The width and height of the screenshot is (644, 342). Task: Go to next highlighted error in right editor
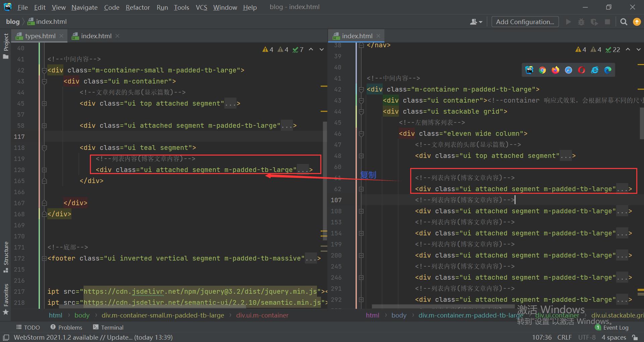(638, 50)
